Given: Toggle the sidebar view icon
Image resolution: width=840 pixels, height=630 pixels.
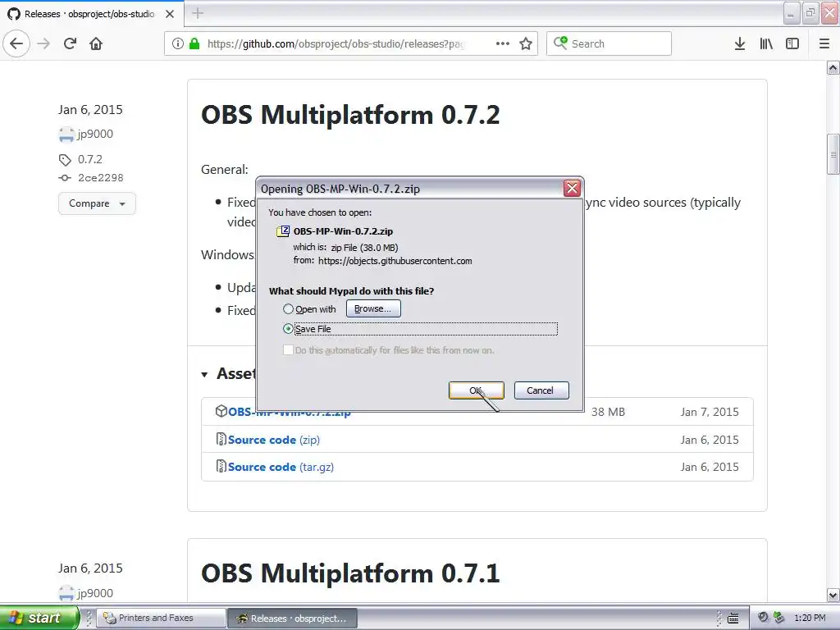Looking at the screenshot, I should click(x=792, y=43).
